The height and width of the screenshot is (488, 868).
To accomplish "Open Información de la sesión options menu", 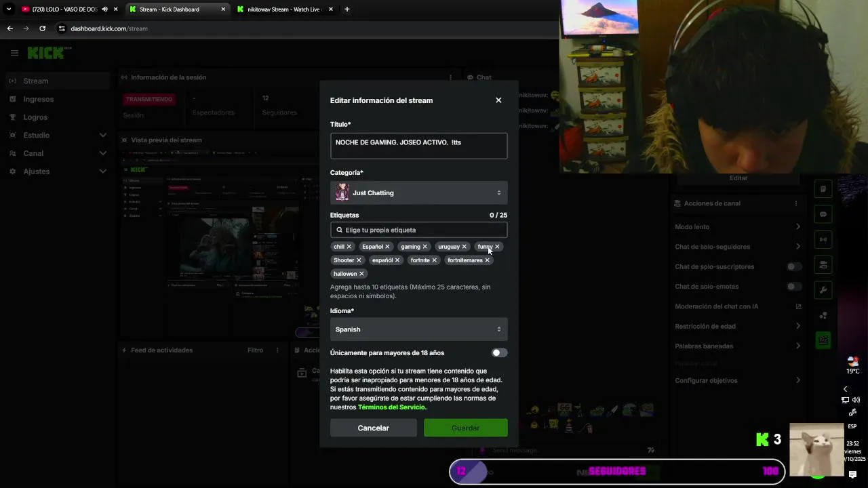I will pyautogui.click(x=450, y=77).
